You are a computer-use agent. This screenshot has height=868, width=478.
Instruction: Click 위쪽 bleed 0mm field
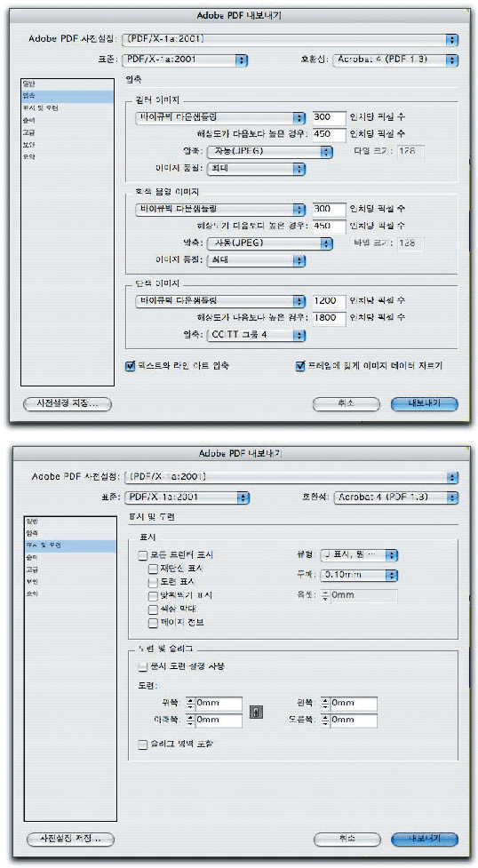[219, 704]
